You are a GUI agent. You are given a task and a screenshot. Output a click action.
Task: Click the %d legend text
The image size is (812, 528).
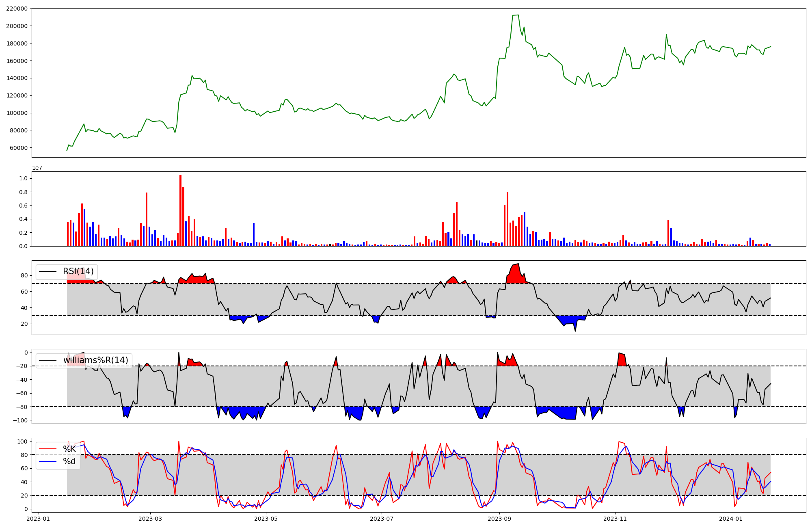69,461
